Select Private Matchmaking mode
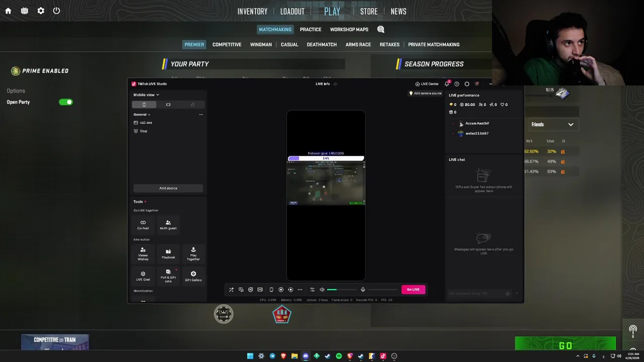The width and height of the screenshot is (644, 362). point(434,44)
